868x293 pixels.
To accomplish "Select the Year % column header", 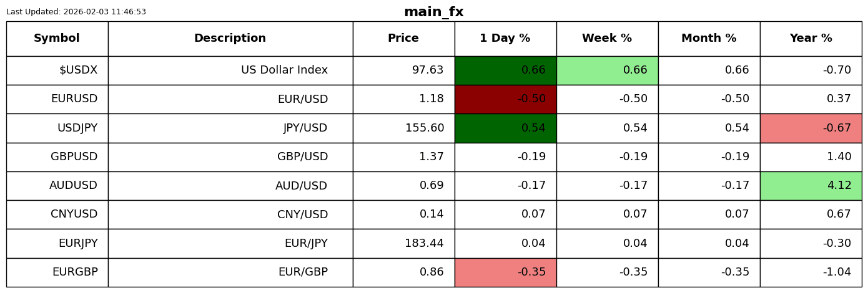I will click(811, 39).
